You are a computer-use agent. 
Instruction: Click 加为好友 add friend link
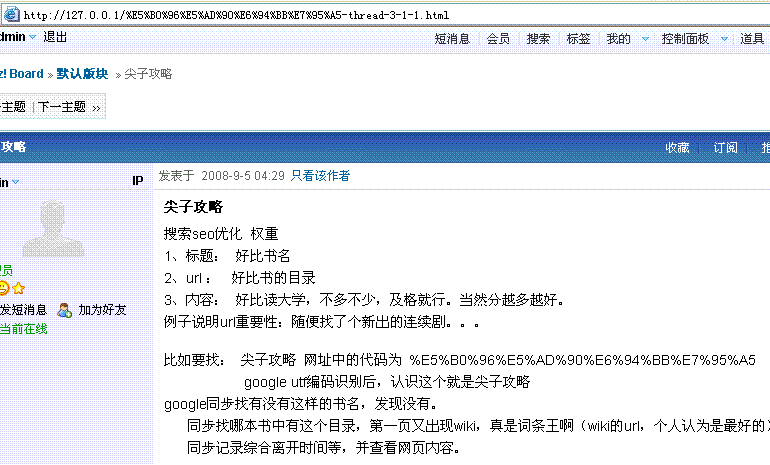(x=103, y=310)
